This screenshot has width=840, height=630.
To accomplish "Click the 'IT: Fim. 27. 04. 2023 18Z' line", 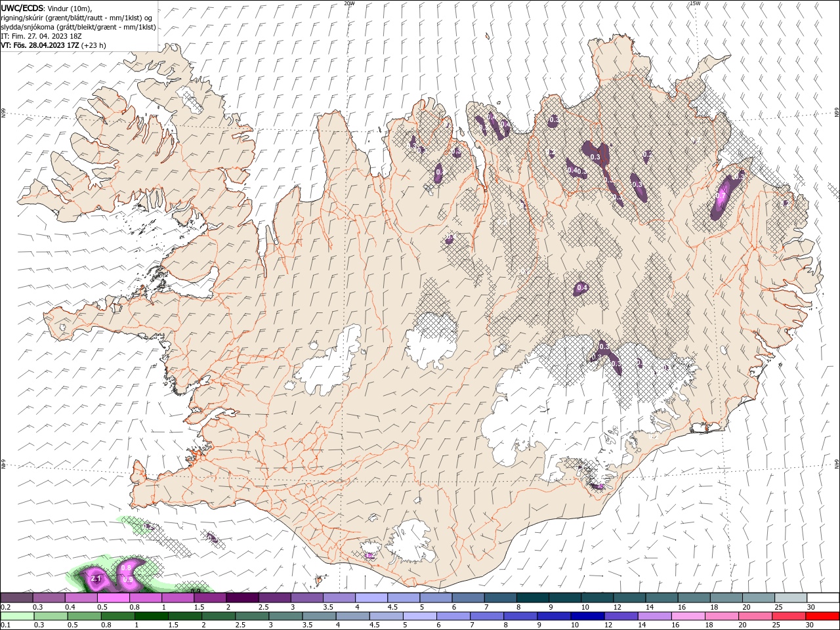I will (x=41, y=36).
